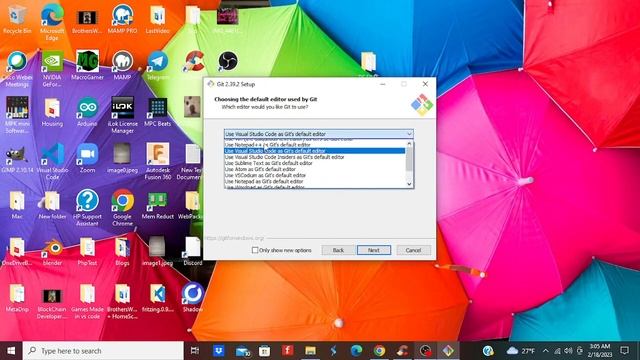Select the MAMP PRO desktop shortcut
The image size is (640, 360).
point(122,20)
